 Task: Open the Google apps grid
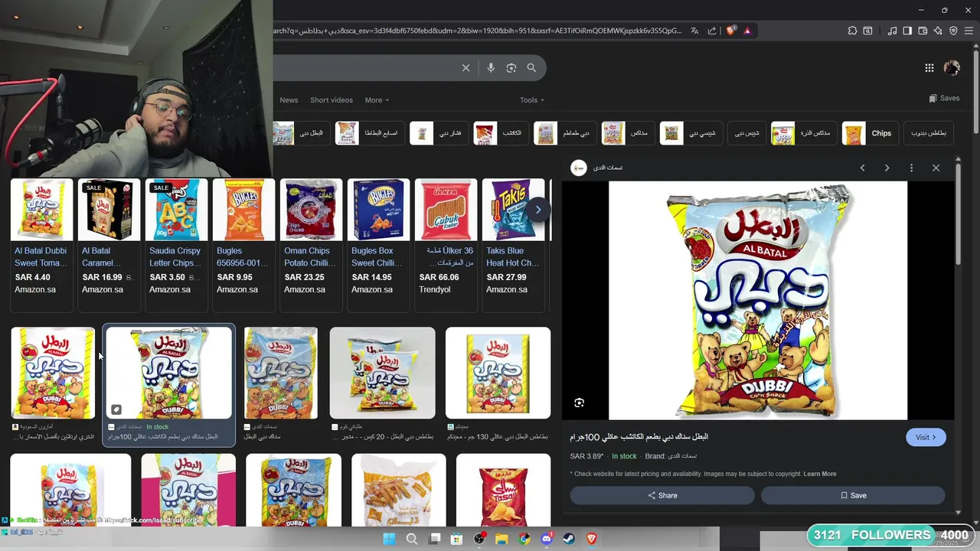pos(929,67)
